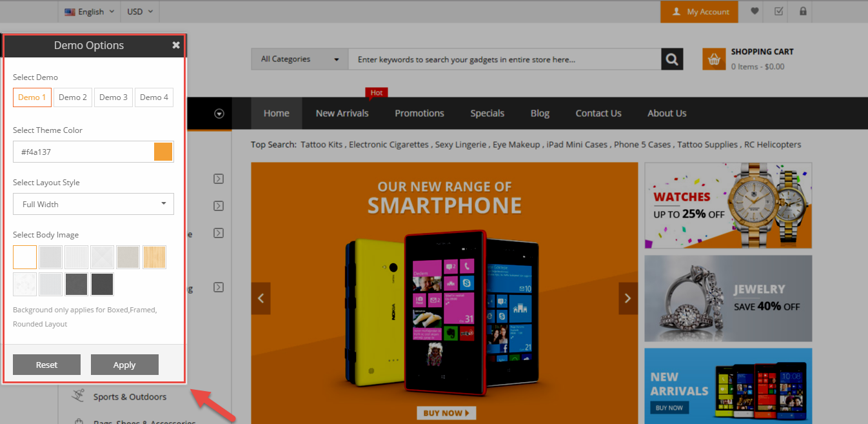This screenshot has width=868, height=424.
Task: Pick the vertical striped body image swatch
Action: 77,257
